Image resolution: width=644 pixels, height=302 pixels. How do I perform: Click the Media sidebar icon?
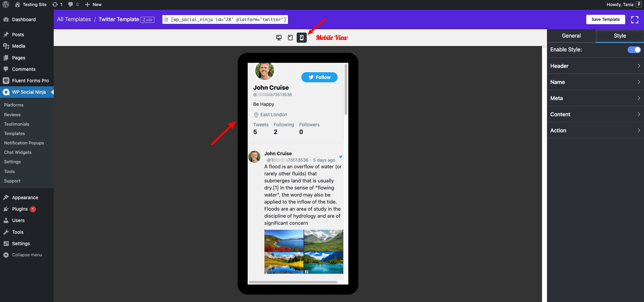pos(6,46)
